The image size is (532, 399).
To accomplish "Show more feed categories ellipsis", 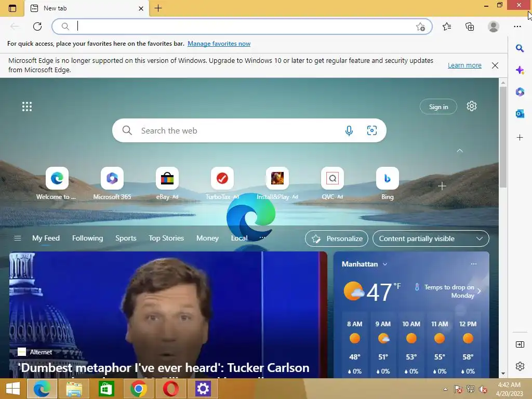I will (x=262, y=238).
